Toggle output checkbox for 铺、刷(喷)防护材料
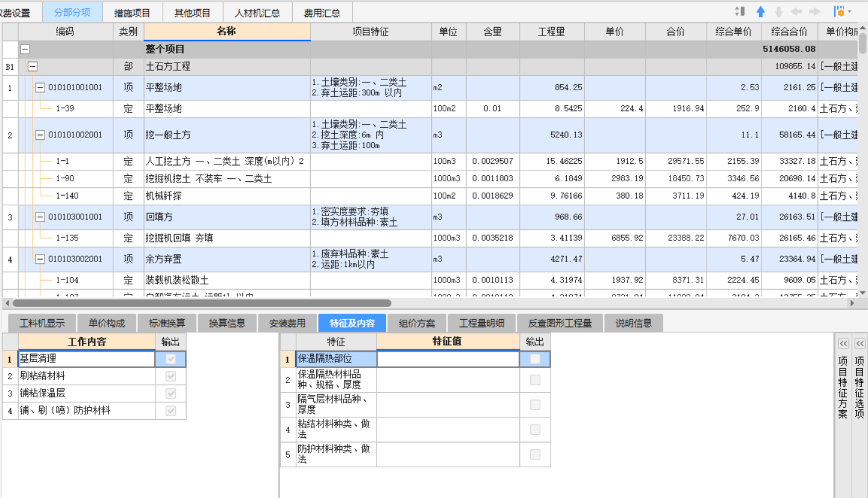Viewport: 868px width, 498px height. click(x=171, y=411)
